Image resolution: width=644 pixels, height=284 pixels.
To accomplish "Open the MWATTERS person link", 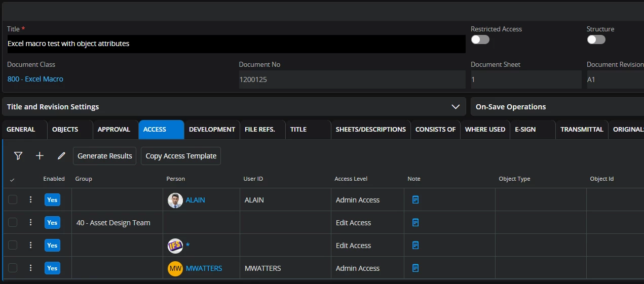I will point(204,268).
